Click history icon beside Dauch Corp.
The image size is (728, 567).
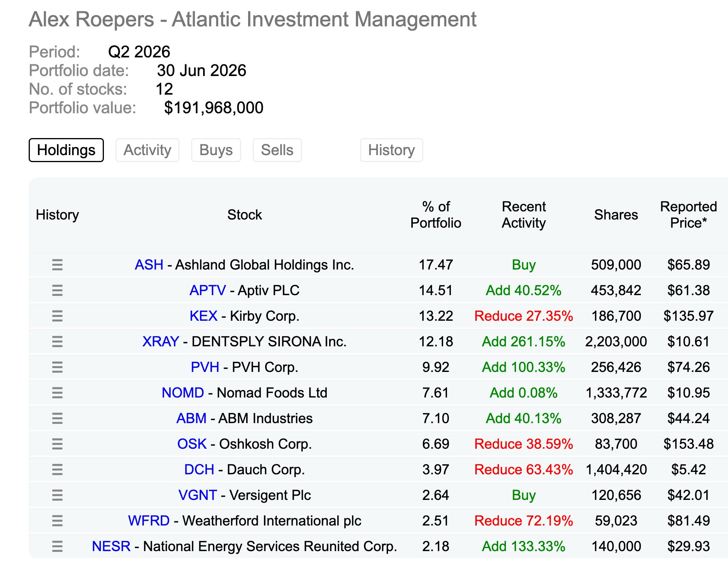point(57,470)
